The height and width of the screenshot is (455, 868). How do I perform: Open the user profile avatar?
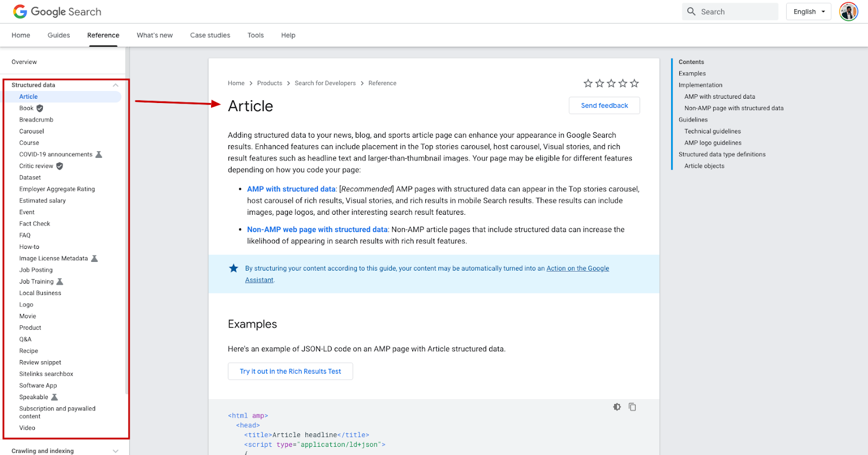pos(848,11)
